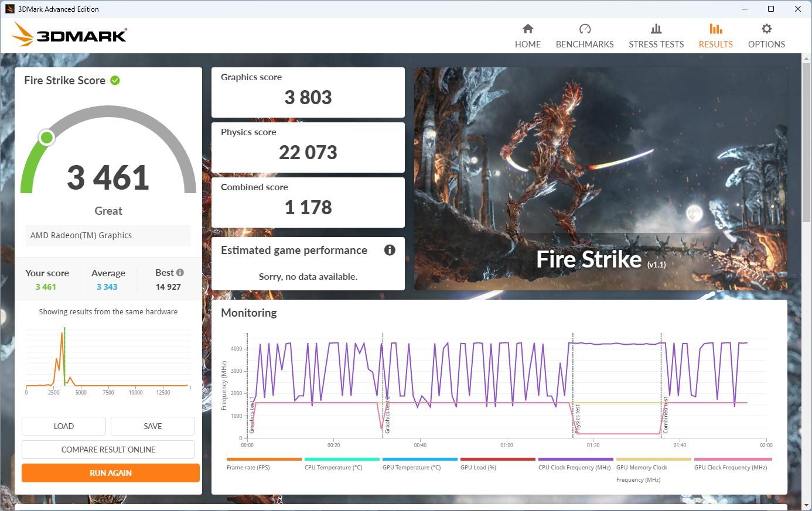Click 'Showing results from the same hardware'

coord(108,311)
